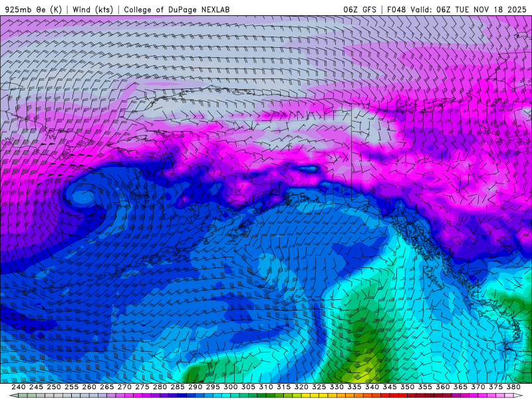
Task: Click the "Wind (kts)" header label
Action: tap(92, 9)
